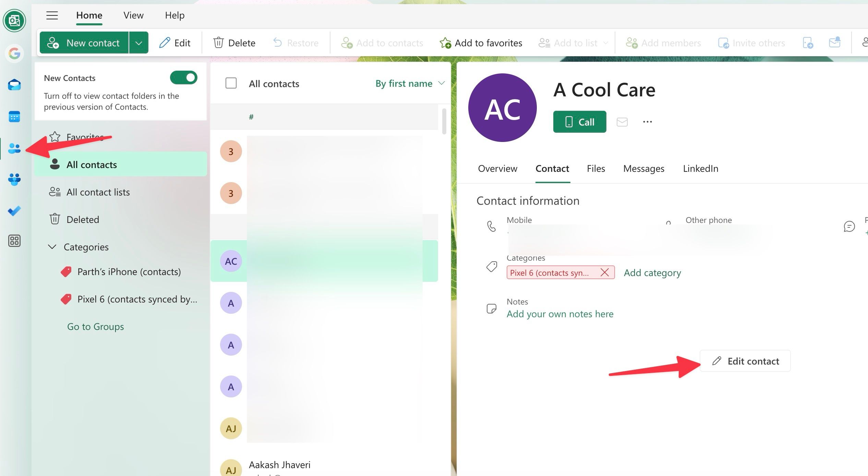Switch to the Overview tab

(497, 169)
